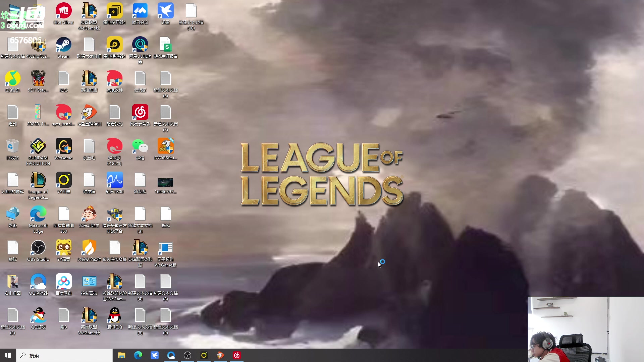Click the taskbar 搜索 search box
Viewport: 644px width, 362px height.
pos(64,355)
